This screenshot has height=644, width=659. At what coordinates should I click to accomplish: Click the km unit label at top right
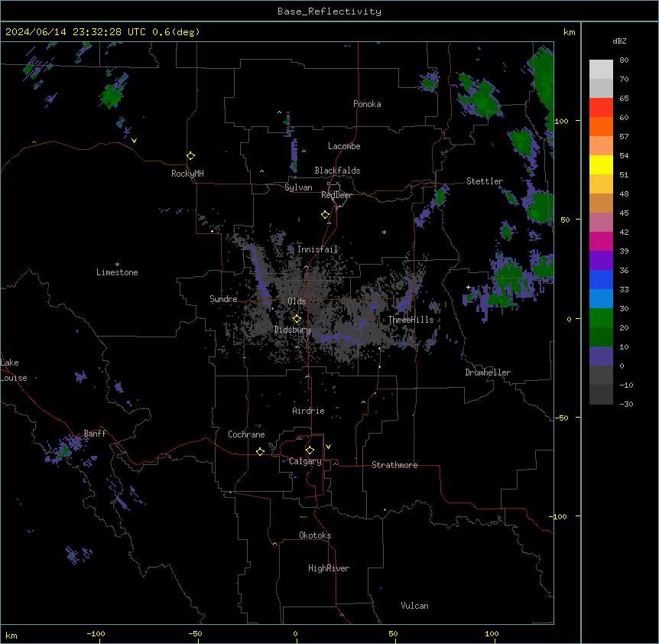pyautogui.click(x=570, y=32)
